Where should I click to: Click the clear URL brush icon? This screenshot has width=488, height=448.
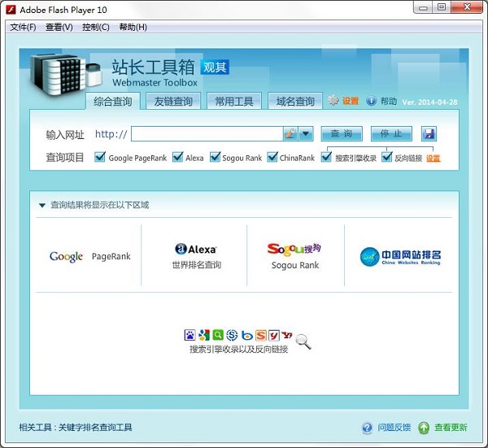[290, 134]
